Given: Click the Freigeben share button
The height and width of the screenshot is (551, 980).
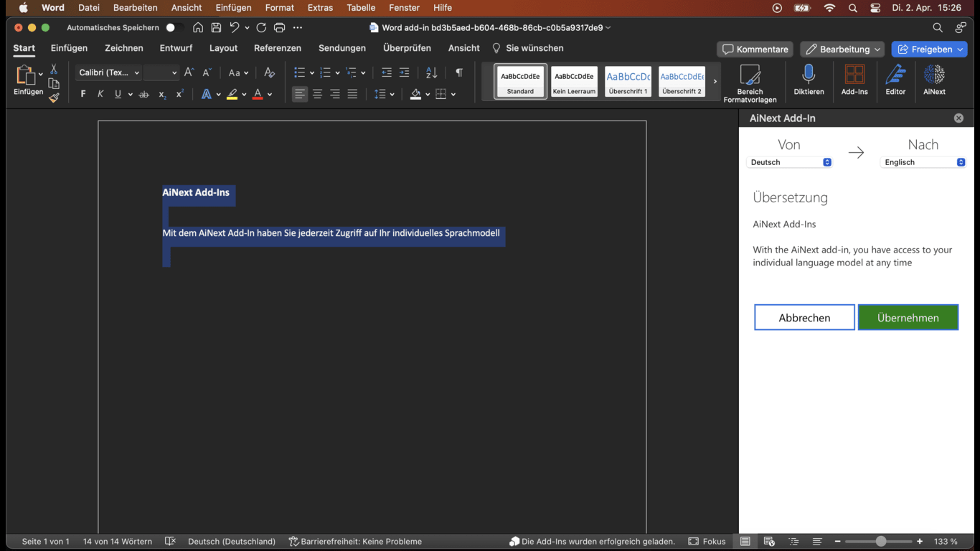Looking at the screenshot, I should pos(929,50).
